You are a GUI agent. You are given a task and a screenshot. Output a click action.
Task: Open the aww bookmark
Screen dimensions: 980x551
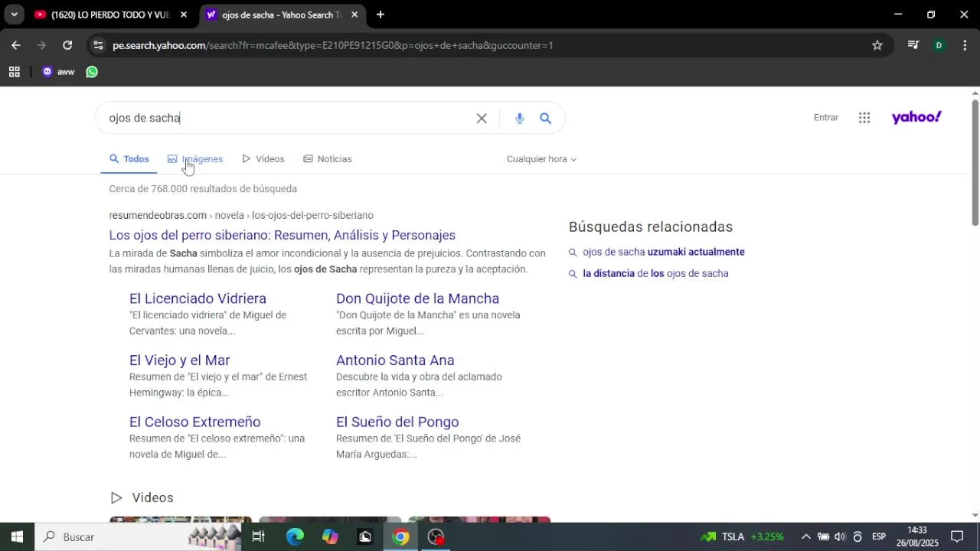click(x=58, y=72)
